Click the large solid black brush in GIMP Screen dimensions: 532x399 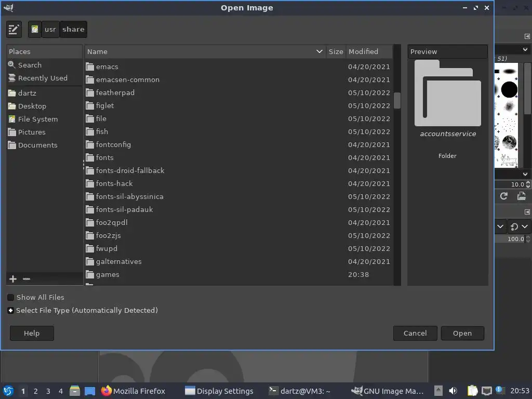tap(509, 89)
